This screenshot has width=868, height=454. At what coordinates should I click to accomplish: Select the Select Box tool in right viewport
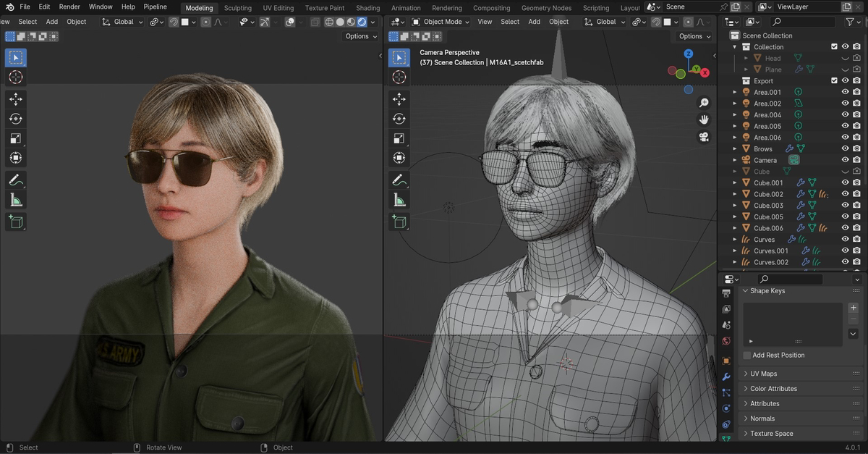coord(399,57)
